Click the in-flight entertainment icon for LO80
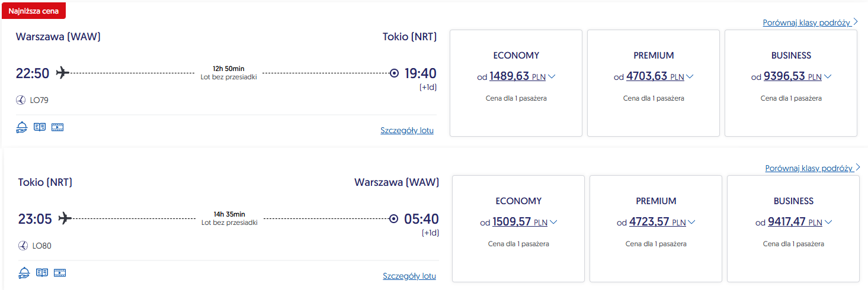 (x=60, y=272)
